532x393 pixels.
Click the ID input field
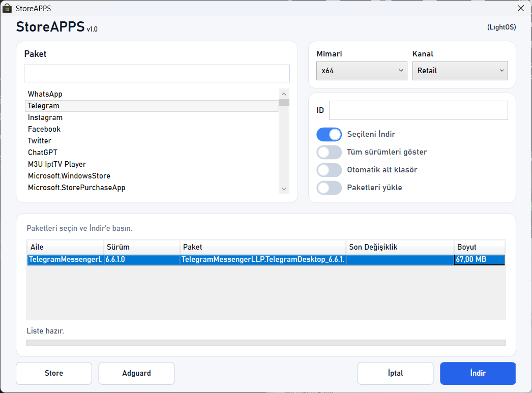point(419,110)
